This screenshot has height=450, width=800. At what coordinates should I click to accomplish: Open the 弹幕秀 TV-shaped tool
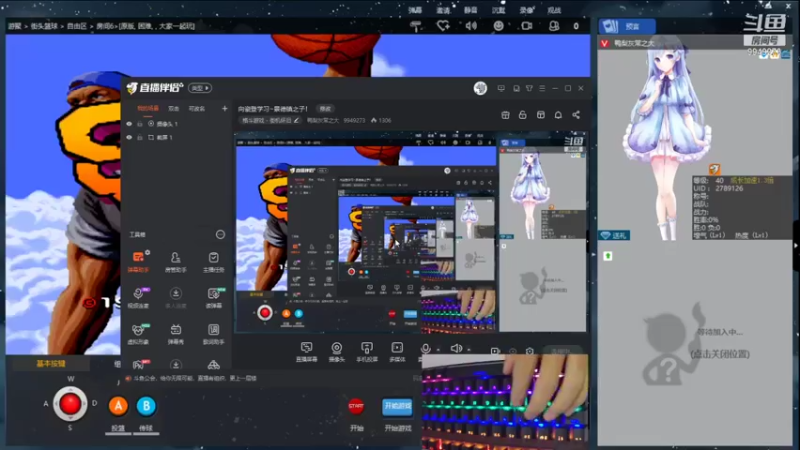[176, 334]
